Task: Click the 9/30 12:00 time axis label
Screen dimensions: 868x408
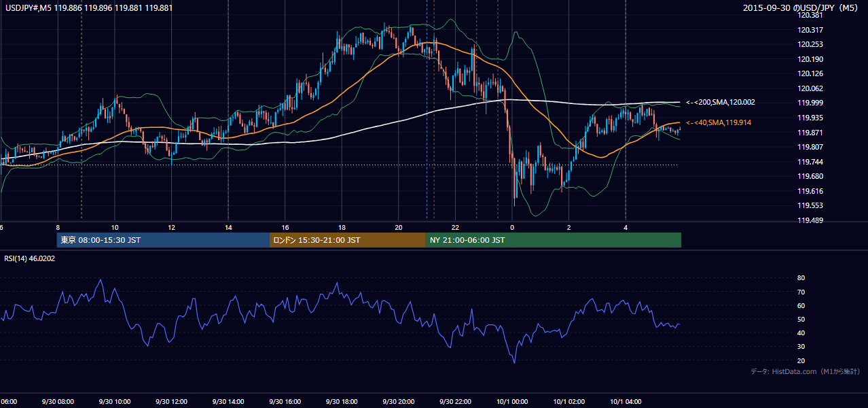Action: click(171, 402)
